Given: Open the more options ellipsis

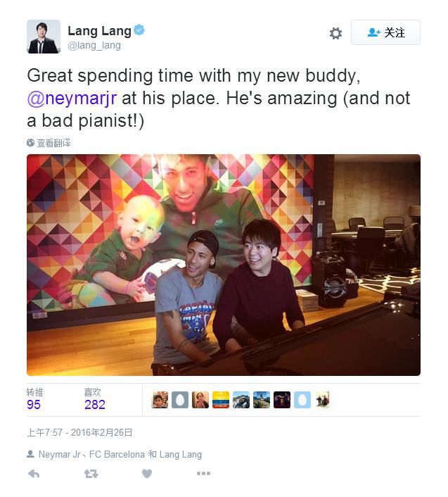Looking at the screenshot, I should 203,474.
